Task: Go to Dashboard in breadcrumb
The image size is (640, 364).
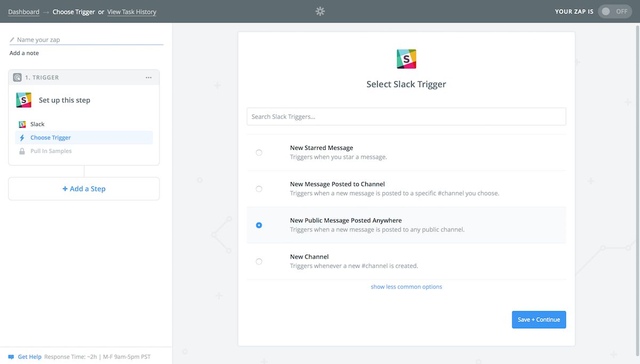Action: click(x=23, y=12)
